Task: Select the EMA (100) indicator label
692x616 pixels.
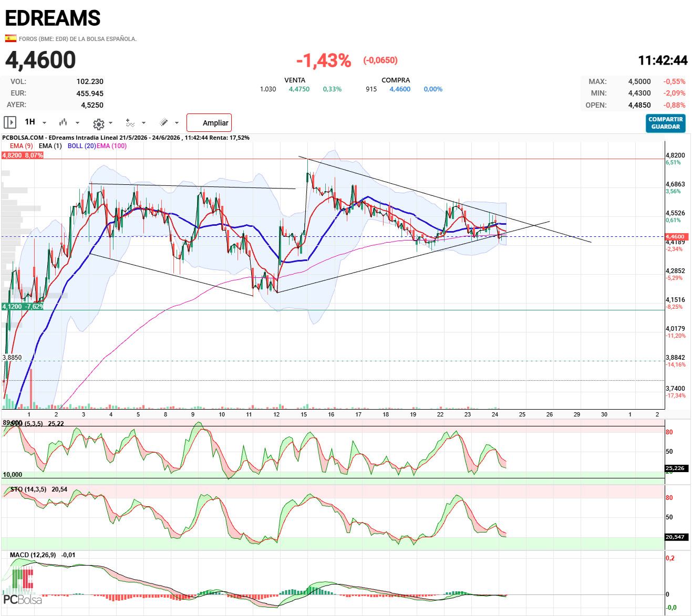Action: click(112, 146)
